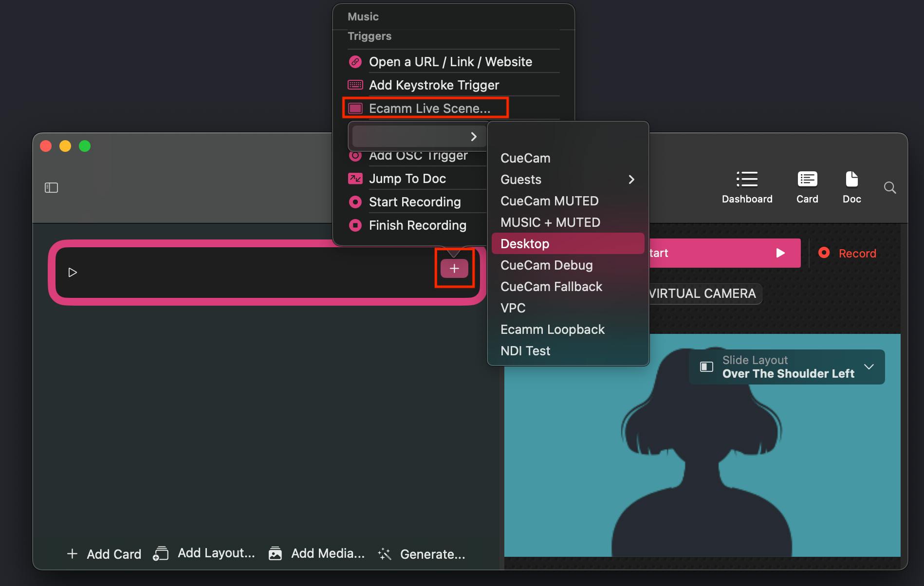Select the highlighted Desktop scene
Viewport: 924px width, 586px height.
coord(568,243)
